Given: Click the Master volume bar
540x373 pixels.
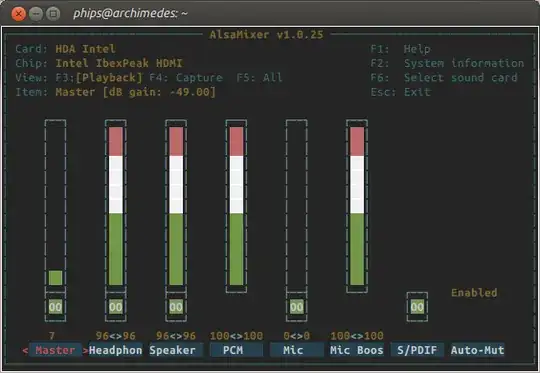Looking at the screenshot, I should click(55, 206).
